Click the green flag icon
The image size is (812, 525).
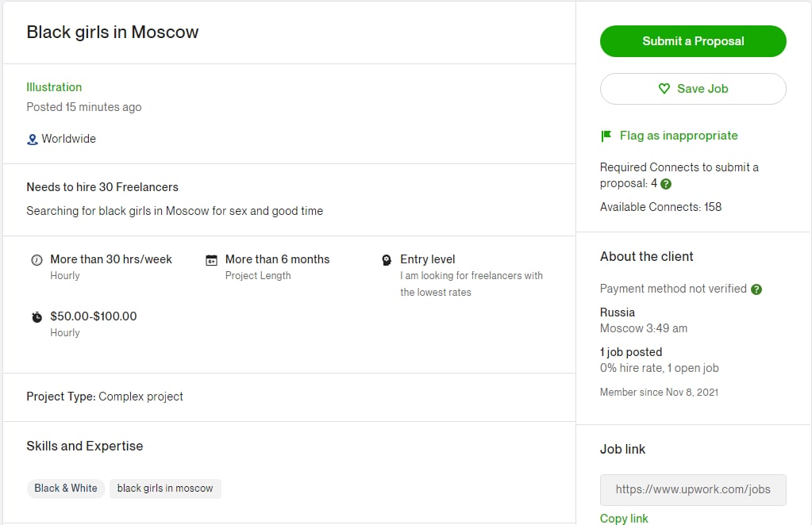tap(606, 136)
